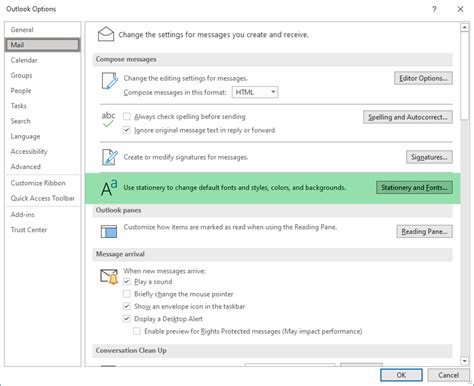This screenshot has width=474, height=386.
Task: Click the stationery Aa fonts icon
Action: point(109,188)
